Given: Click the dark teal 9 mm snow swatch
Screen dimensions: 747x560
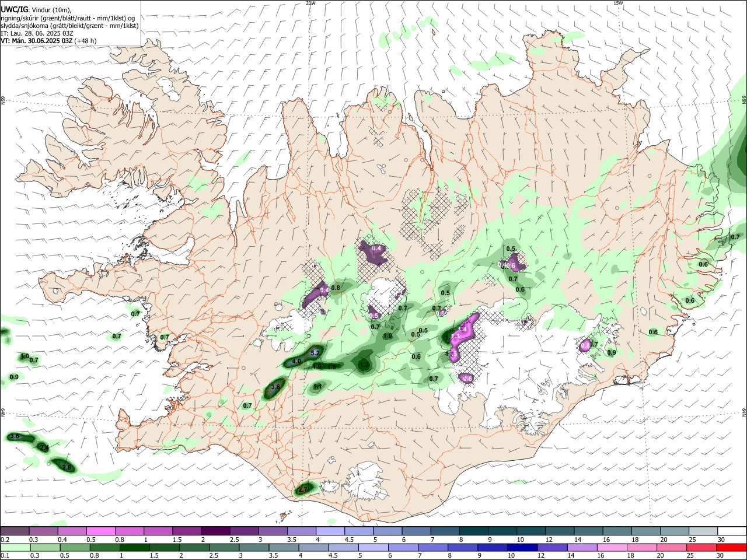Looking at the screenshot, I should pos(503,531).
